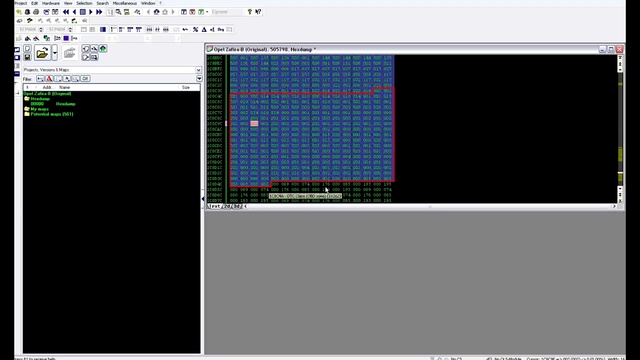Click the question mark help icon
This screenshot has height=360, width=640.
[x=249, y=12]
